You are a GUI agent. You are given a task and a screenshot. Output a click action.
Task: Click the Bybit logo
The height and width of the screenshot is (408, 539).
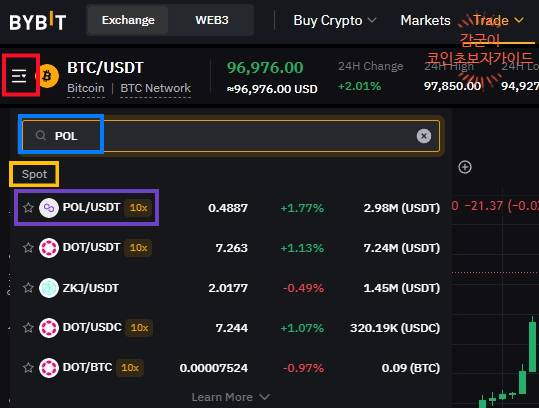37,21
